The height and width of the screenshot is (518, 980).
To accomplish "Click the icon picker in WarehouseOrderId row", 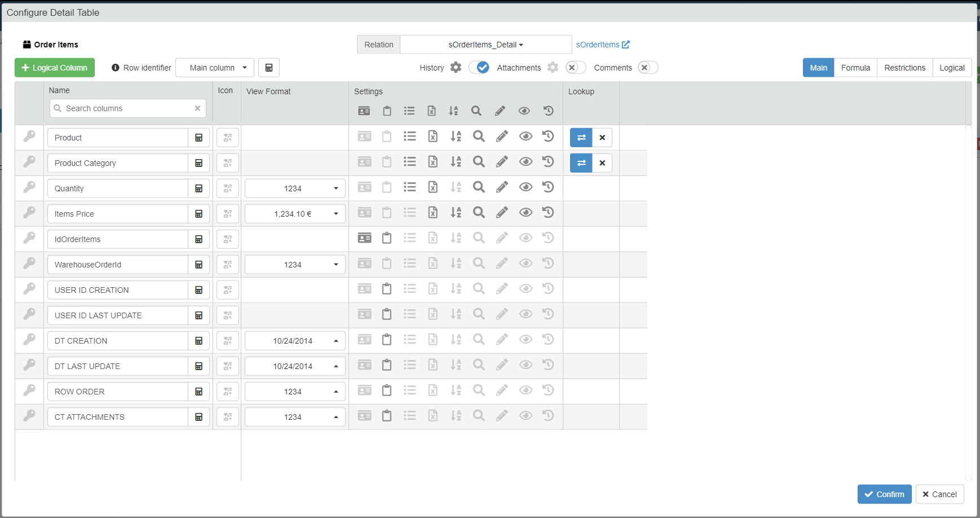I will 228,265.
